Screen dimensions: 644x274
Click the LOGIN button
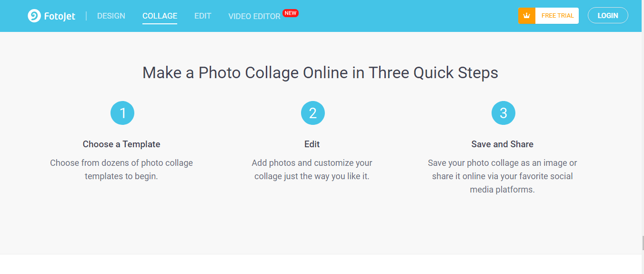point(608,15)
